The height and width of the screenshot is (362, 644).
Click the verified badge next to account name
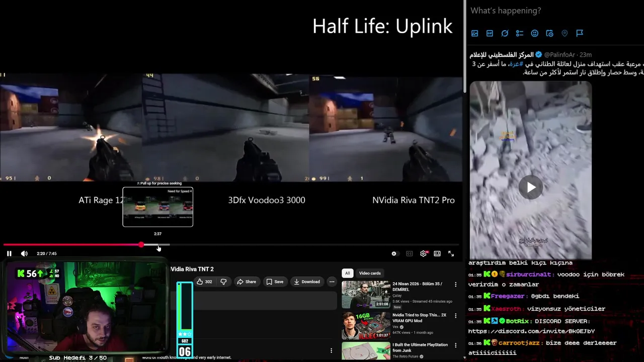click(538, 54)
